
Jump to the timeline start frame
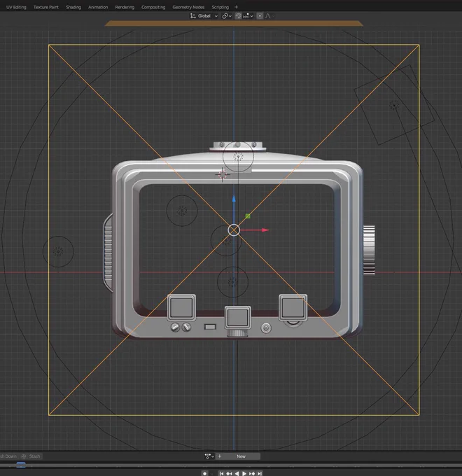pos(221,473)
